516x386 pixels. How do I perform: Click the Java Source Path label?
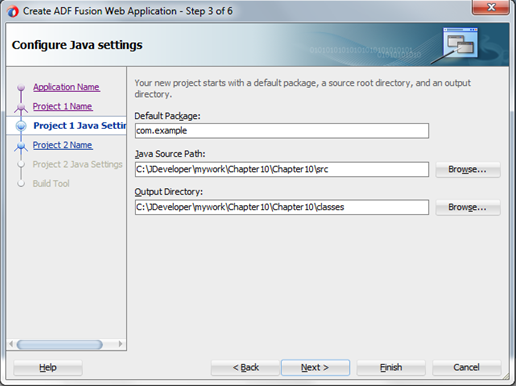(x=170, y=154)
